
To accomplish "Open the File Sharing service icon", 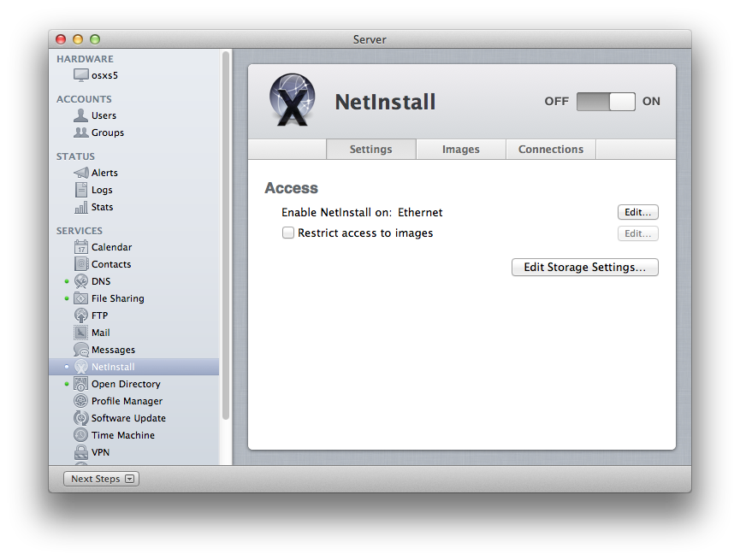I will (x=80, y=298).
